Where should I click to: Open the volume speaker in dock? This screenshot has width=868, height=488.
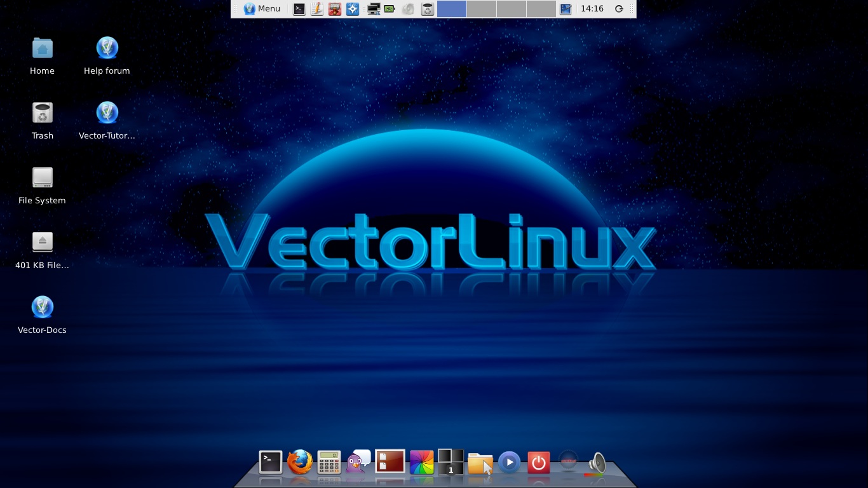pyautogui.click(x=597, y=464)
